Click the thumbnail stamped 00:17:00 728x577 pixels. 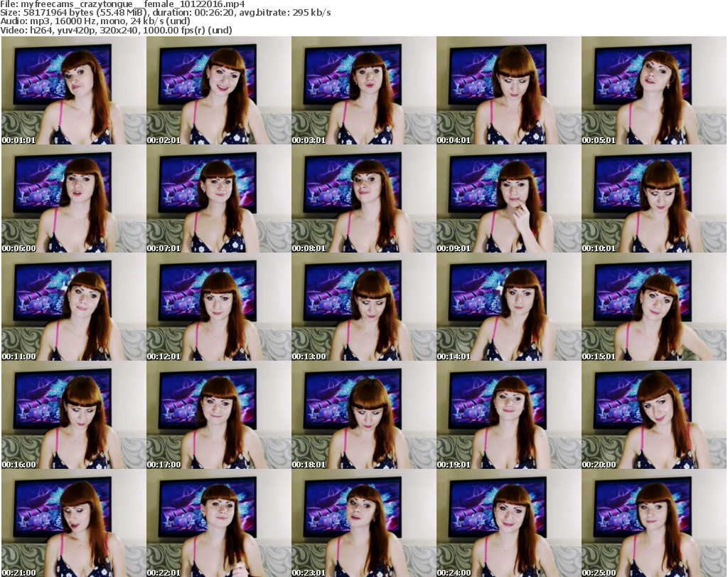[219, 415]
